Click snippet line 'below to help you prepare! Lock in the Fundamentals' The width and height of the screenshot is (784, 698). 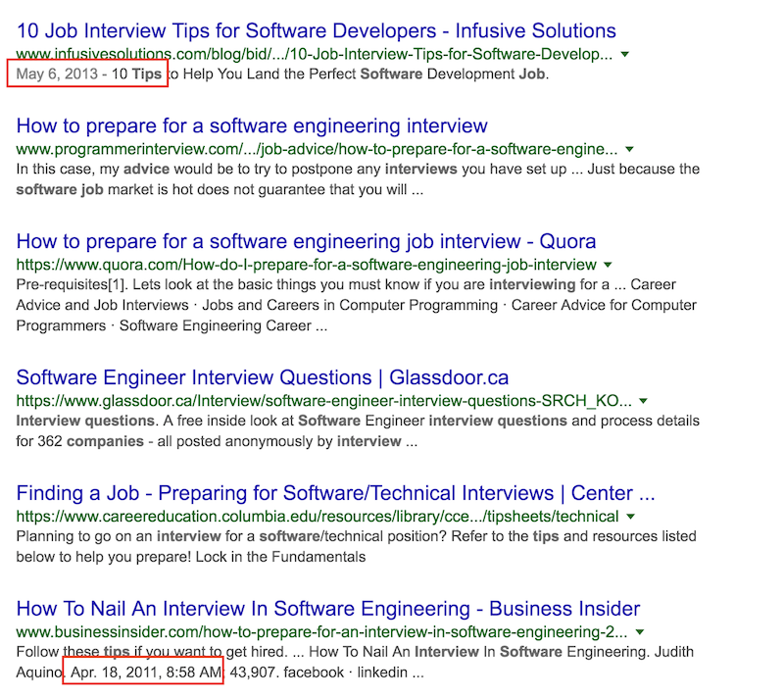coord(190,557)
